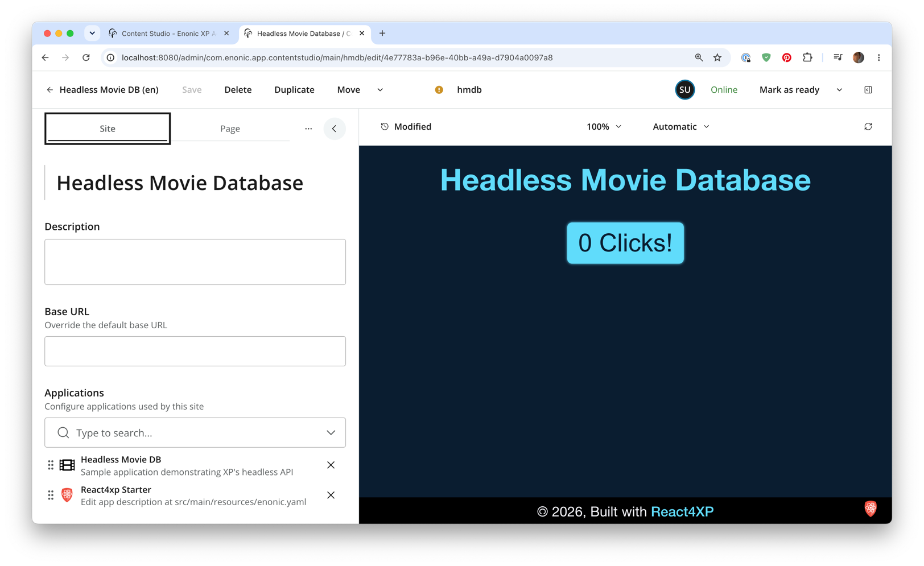Click the Type to search applications field
The image size is (924, 566).
(x=195, y=433)
